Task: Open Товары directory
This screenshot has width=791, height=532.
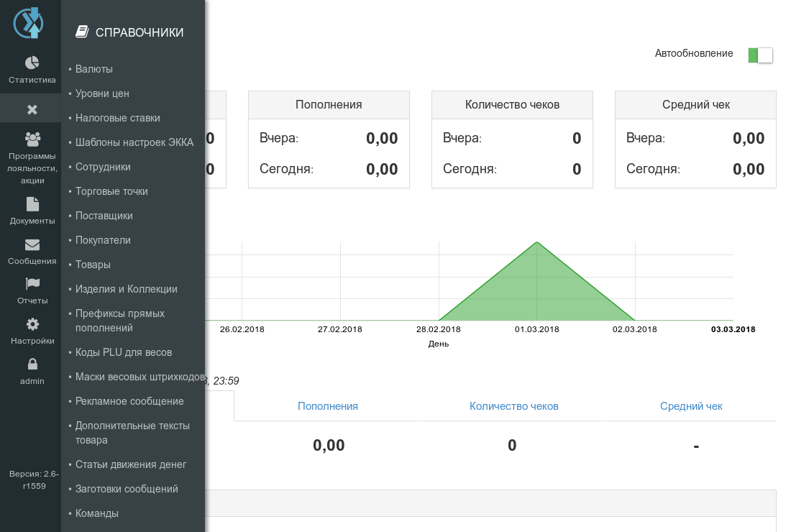Action: coord(93,265)
